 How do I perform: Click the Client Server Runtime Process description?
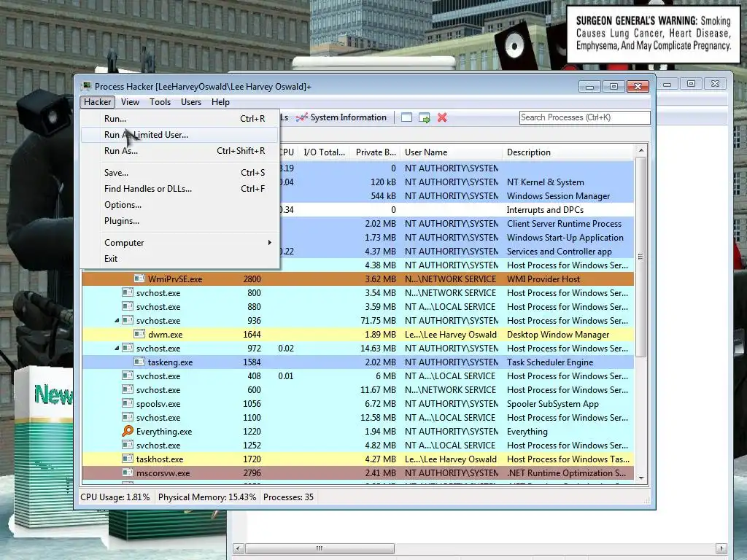coord(564,223)
